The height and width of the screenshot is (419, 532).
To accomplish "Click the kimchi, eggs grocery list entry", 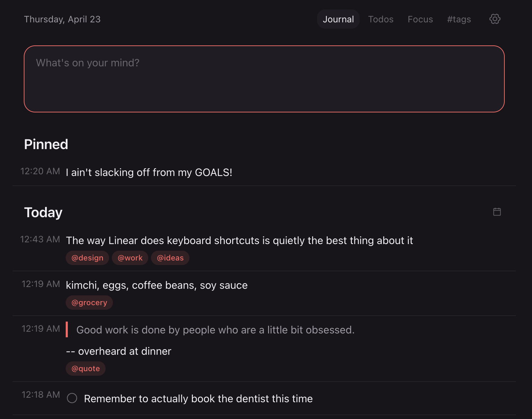I will (157, 285).
